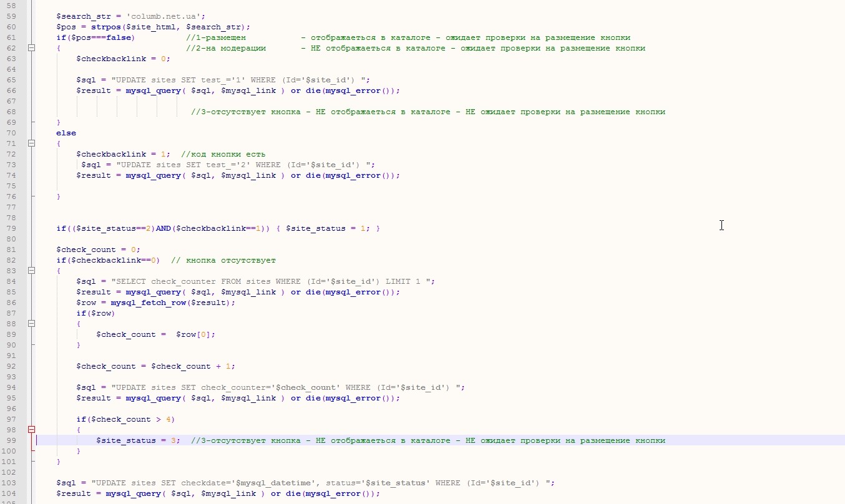The width and height of the screenshot is (845, 504).
Task: Click line number 92 in the gutter
Action: [x=12, y=366]
